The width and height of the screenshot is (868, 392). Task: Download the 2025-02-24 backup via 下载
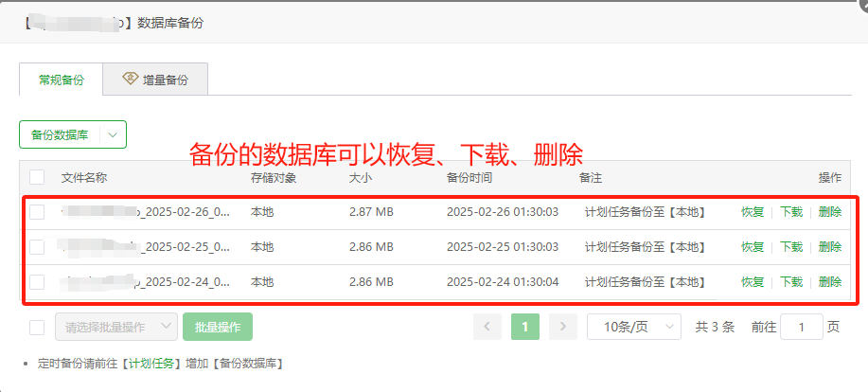click(791, 282)
